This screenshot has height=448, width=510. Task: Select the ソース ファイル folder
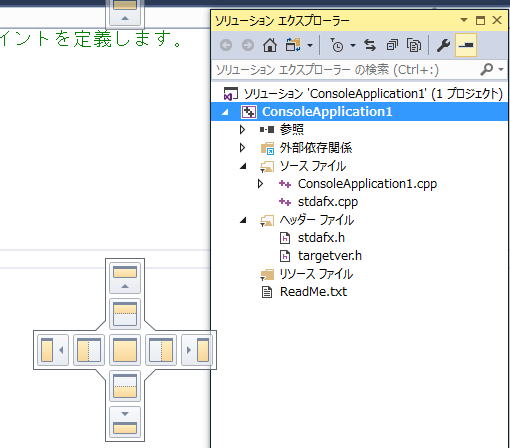tap(313, 166)
